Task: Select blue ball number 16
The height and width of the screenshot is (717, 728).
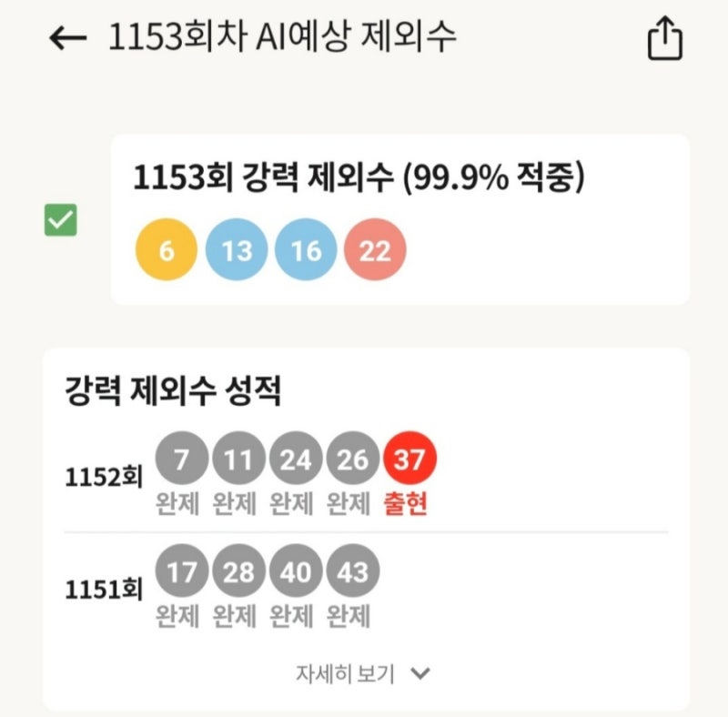Action: pyautogui.click(x=306, y=250)
